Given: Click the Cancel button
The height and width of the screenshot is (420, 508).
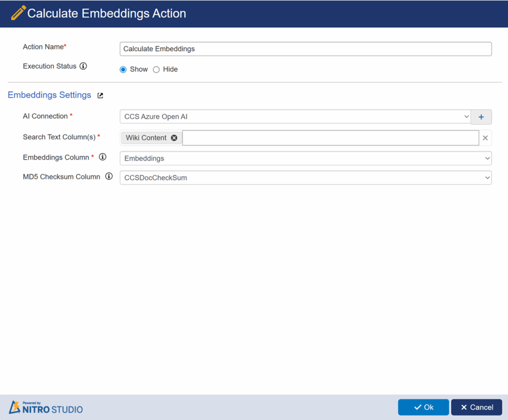Looking at the screenshot, I should (x=477, y=408).
